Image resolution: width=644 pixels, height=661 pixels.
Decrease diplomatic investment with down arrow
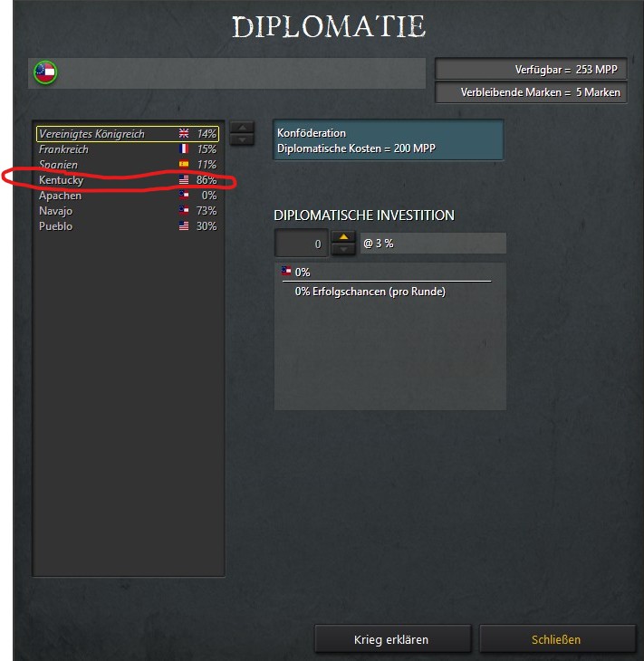click(343, 250)
